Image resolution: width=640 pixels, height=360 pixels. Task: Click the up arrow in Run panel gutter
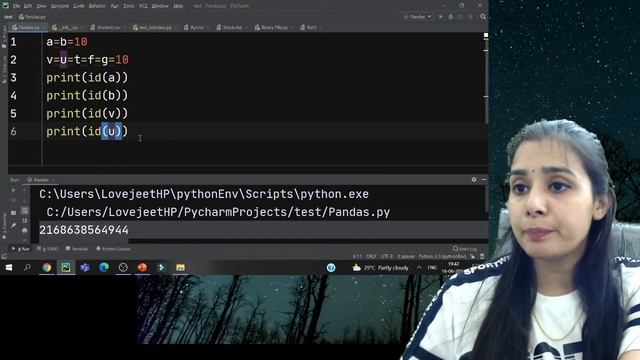pos(24,190)
